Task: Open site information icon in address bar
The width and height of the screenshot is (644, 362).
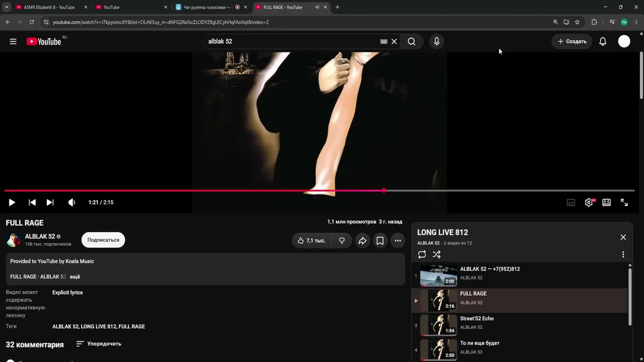Action: (x=46, y=22)
